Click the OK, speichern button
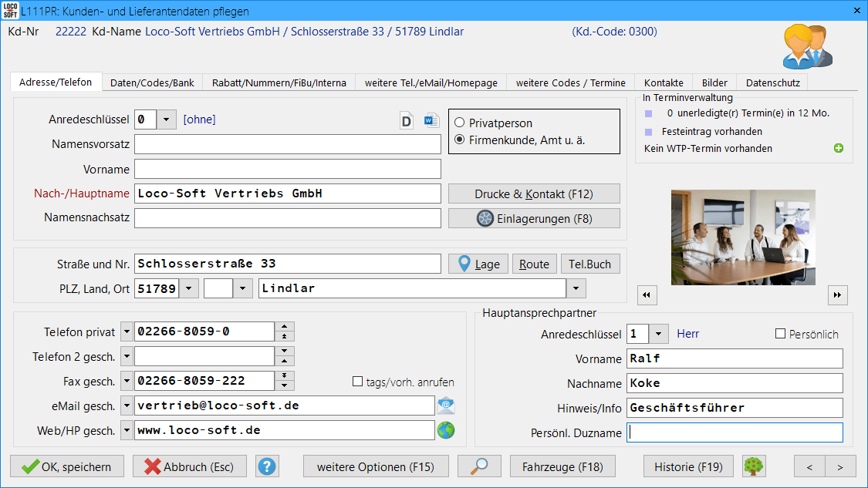The width and height of the screenshot is (868, 488). click(66, 466)
